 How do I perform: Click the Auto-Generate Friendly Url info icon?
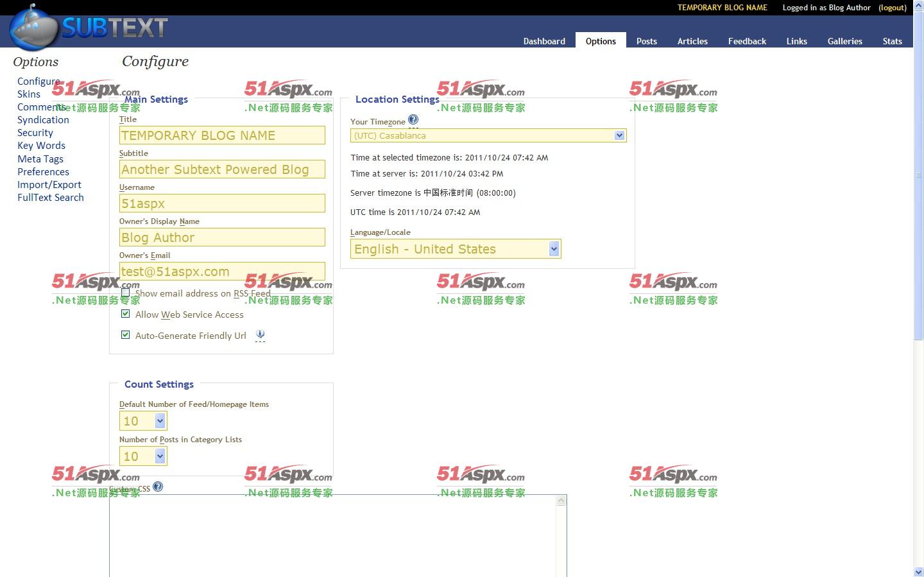click(x=260, y=334)
